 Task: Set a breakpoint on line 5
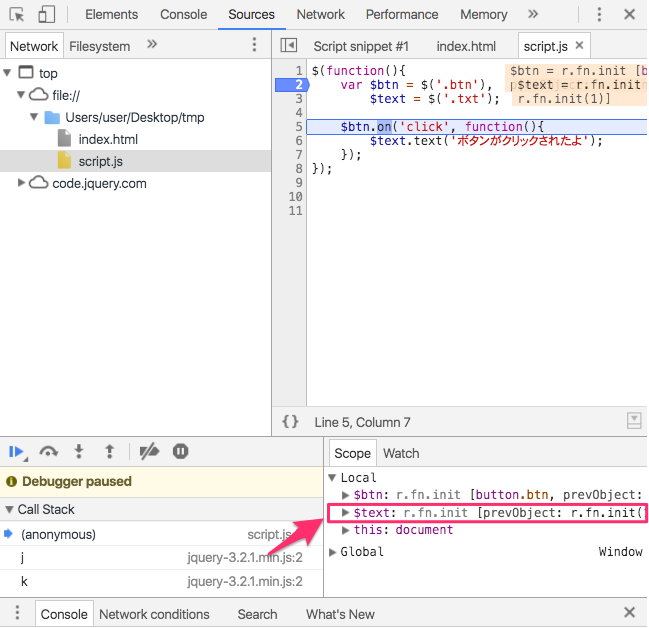point(299,127)
